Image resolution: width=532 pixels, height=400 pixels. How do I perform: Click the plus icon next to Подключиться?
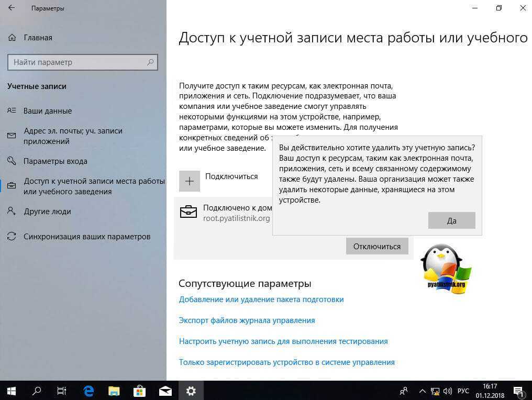click(189, 181)
